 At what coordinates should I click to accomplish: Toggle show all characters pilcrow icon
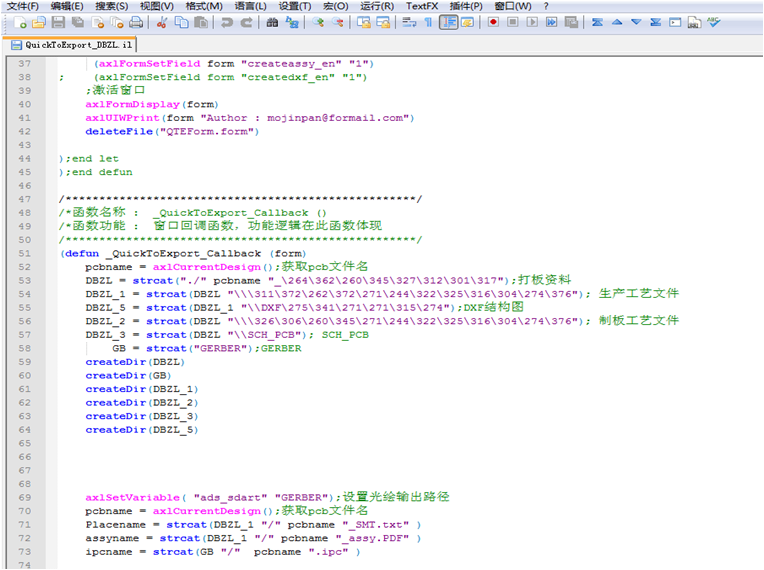click(428, 22)
